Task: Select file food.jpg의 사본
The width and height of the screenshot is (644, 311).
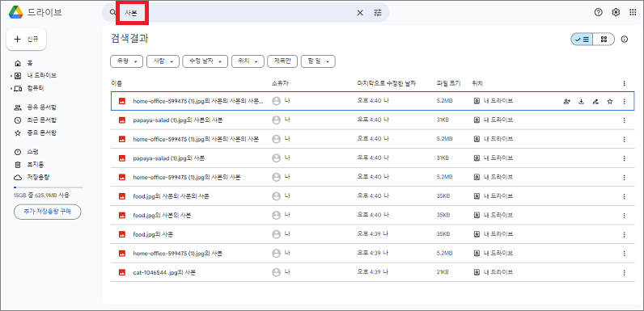Action: pyautogui.click(x=372, y=234)
